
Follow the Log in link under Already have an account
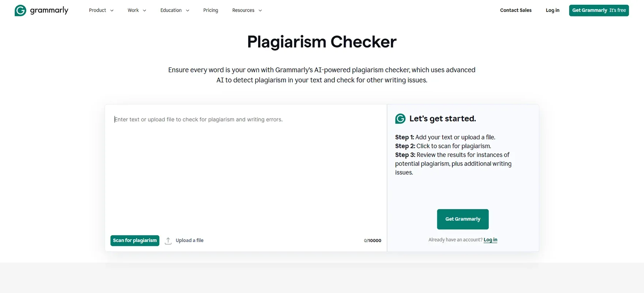tap(490, 240)
